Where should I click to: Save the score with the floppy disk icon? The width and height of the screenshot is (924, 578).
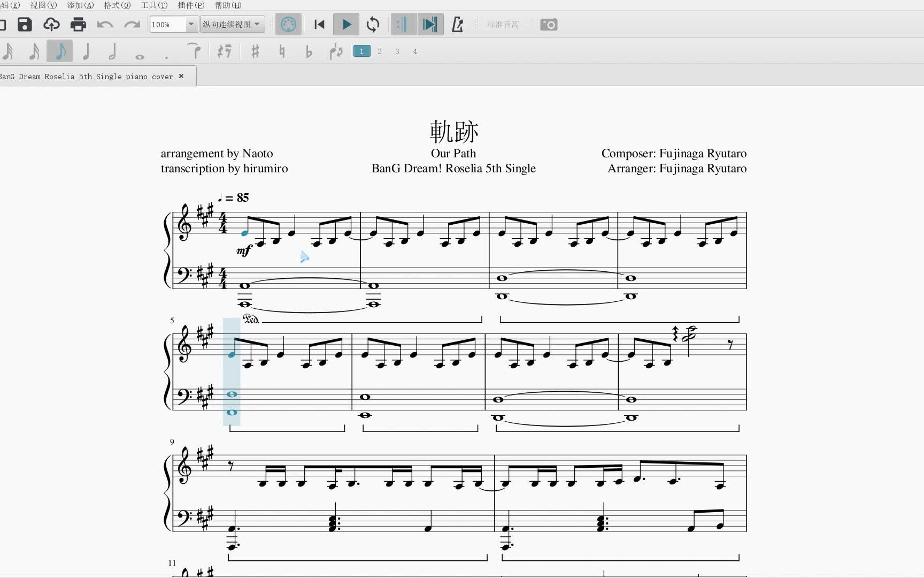coord(25,25)
